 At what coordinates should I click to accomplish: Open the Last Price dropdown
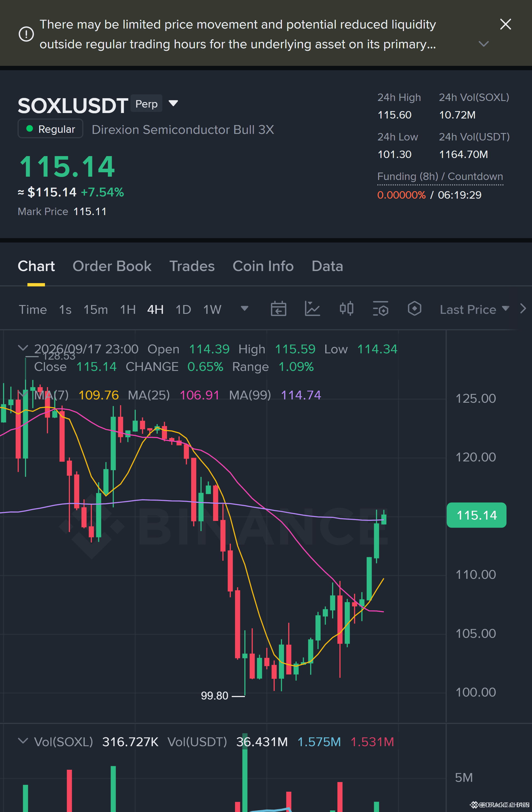coord(474,309)
